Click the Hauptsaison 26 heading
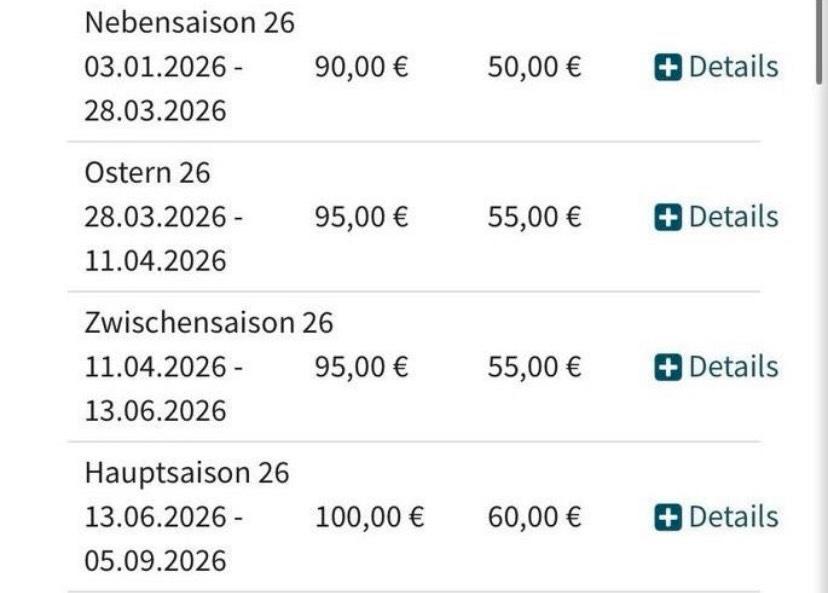Screen dimensions: 828x593 186,472
